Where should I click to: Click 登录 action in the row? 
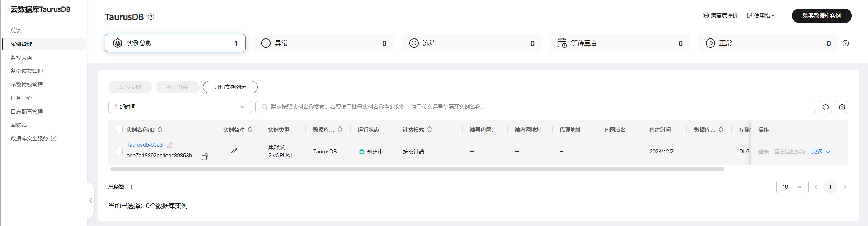[x=764, y=152]
